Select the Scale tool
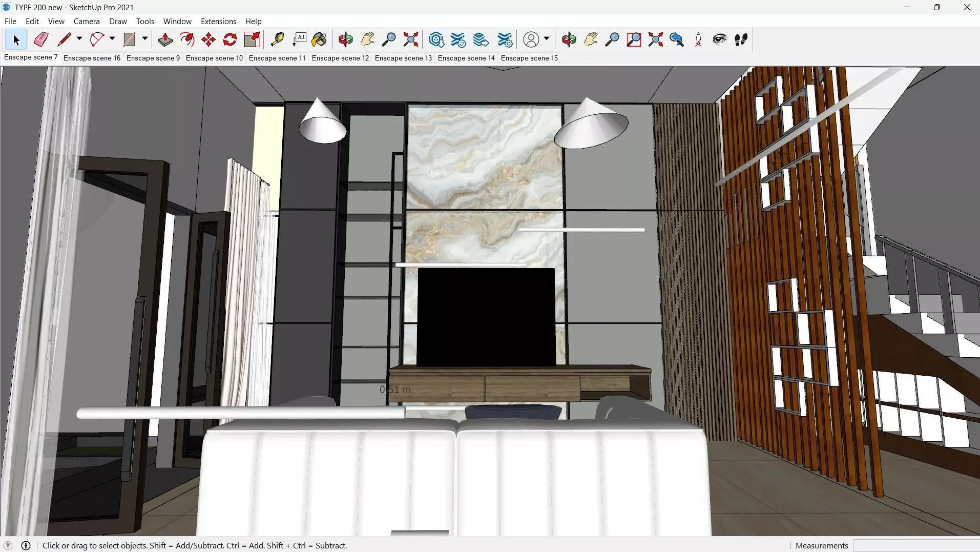 point(252,39)
